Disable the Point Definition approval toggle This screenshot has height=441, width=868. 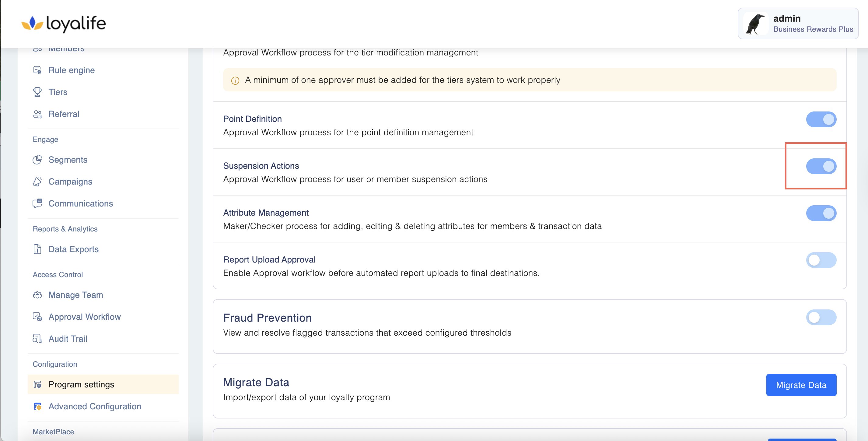(821, 119)
